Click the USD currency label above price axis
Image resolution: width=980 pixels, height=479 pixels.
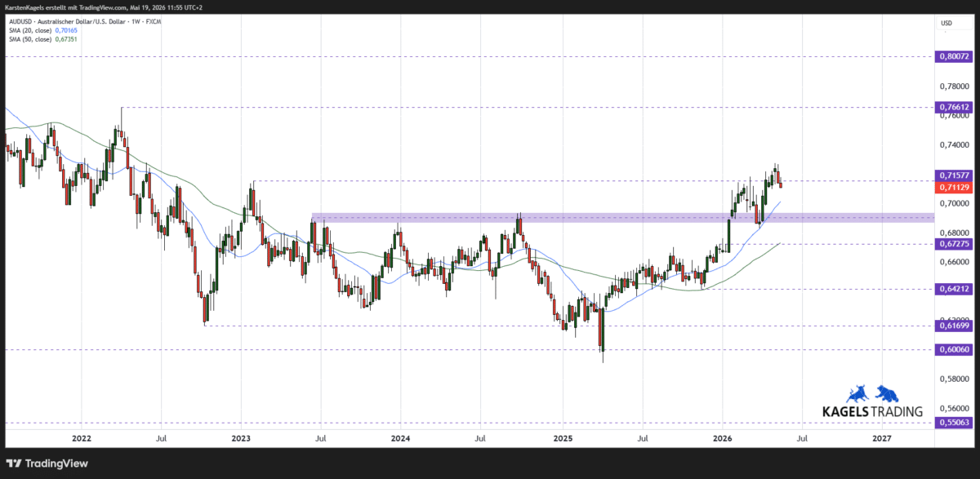coord(947,23)
